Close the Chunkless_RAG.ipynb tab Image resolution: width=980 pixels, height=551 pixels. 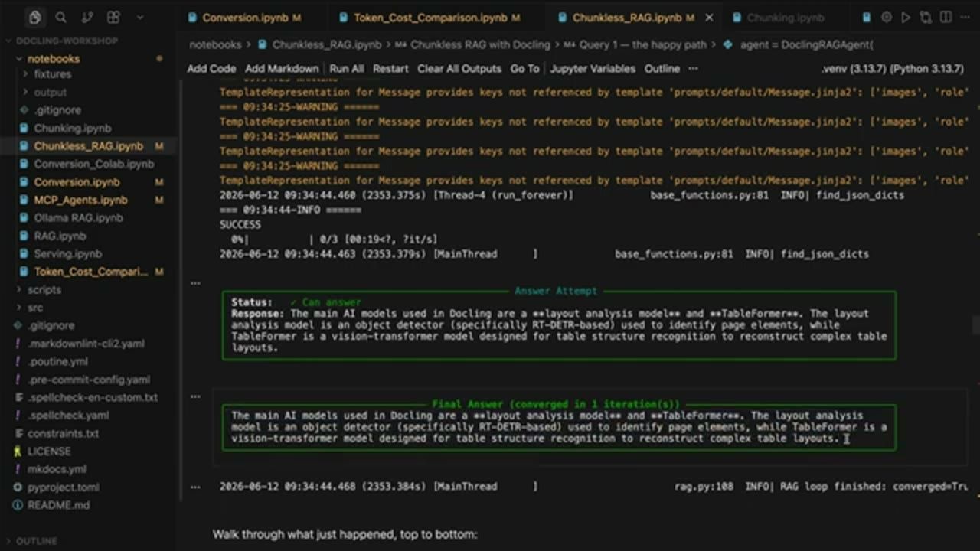[x=709, y=18]
